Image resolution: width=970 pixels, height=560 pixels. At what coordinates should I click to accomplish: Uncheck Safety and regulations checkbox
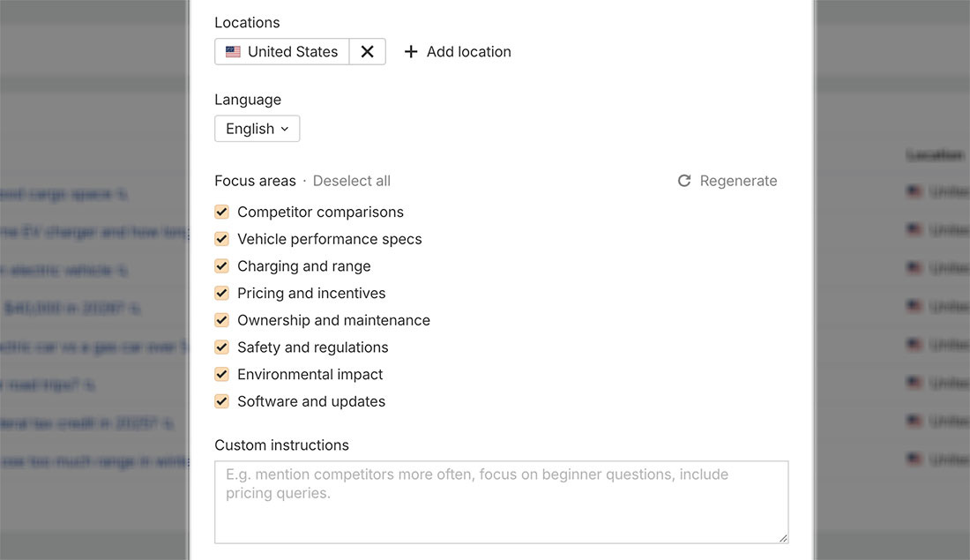tap(222, 347)
